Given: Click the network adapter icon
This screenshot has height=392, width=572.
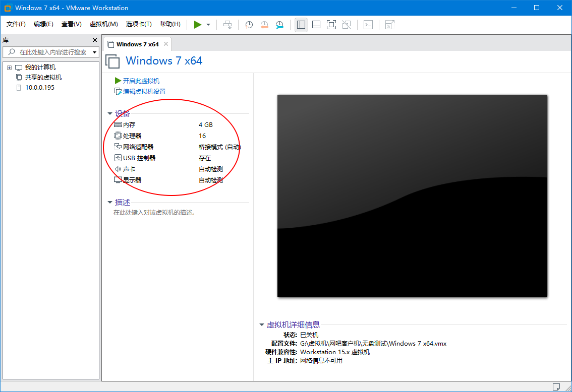Looking at the screenshot, I should tap(118, 147).
